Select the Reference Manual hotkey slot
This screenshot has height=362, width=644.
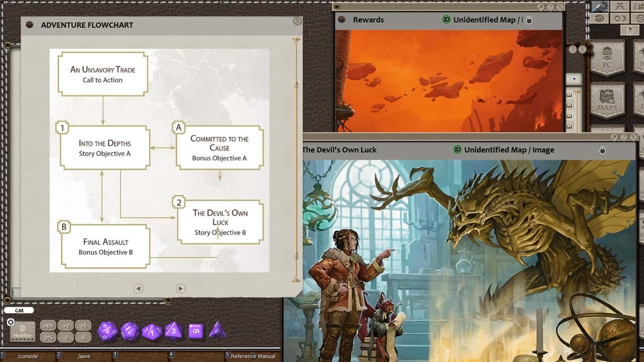[252, 355]
